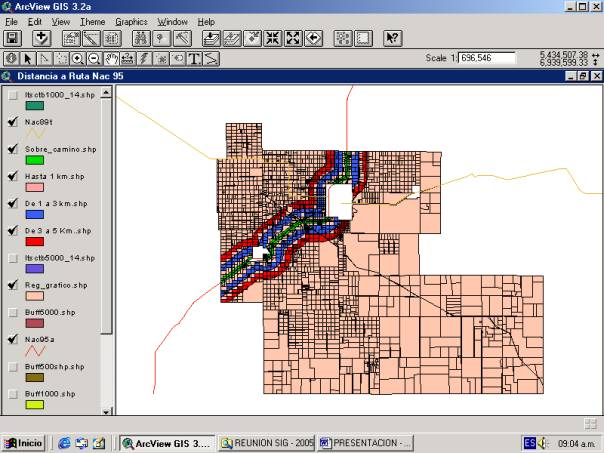This screenshot has height=453, width=604.
Task: Click the Save Project icon
Action: point(12,38)
